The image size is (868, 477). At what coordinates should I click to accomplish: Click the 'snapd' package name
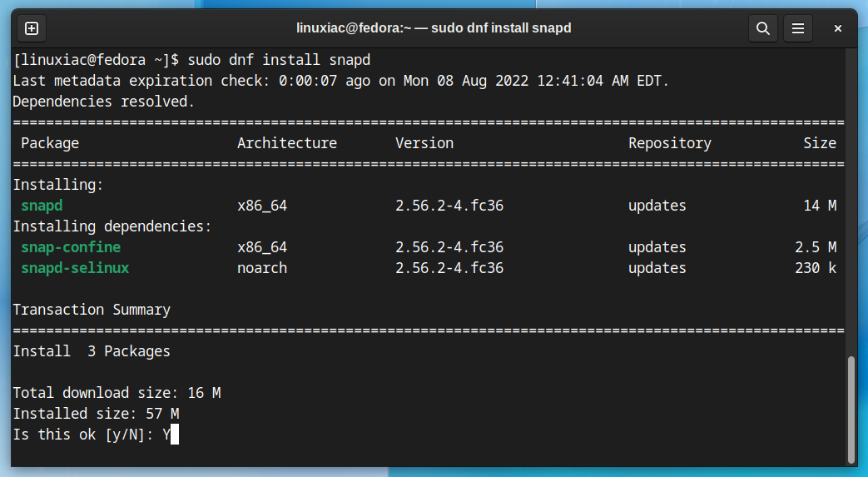click(42, 206)
